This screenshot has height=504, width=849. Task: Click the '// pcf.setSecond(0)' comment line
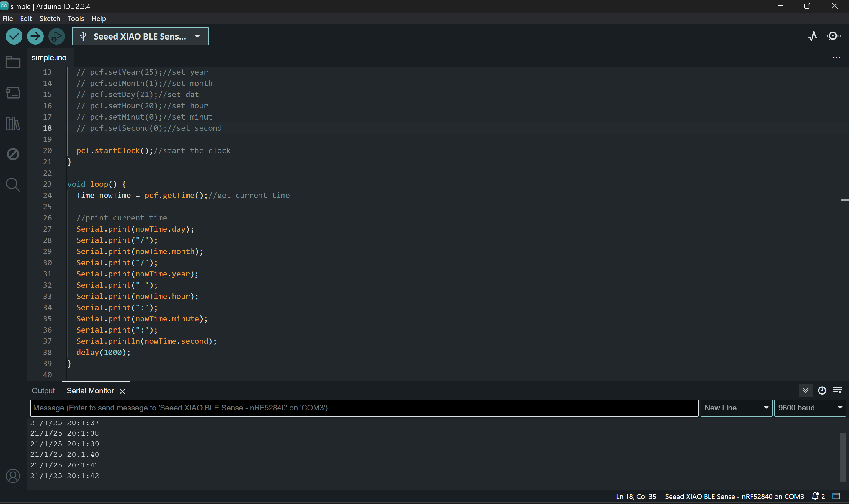pos(149,128)
